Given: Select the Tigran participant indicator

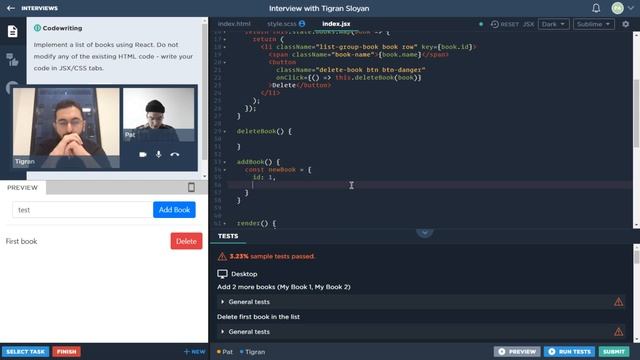Looking at the screenshot, I should click(x=252, y=352).
